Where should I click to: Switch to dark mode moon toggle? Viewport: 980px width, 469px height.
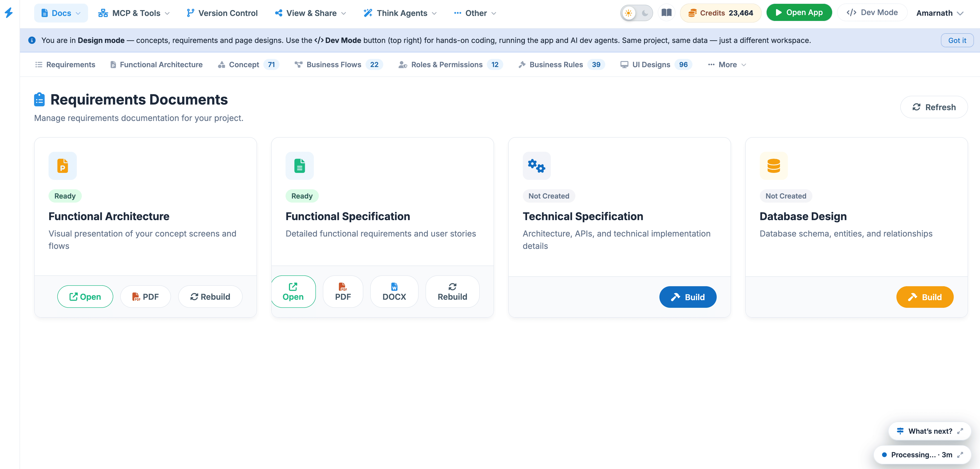[x=645, y=13]
